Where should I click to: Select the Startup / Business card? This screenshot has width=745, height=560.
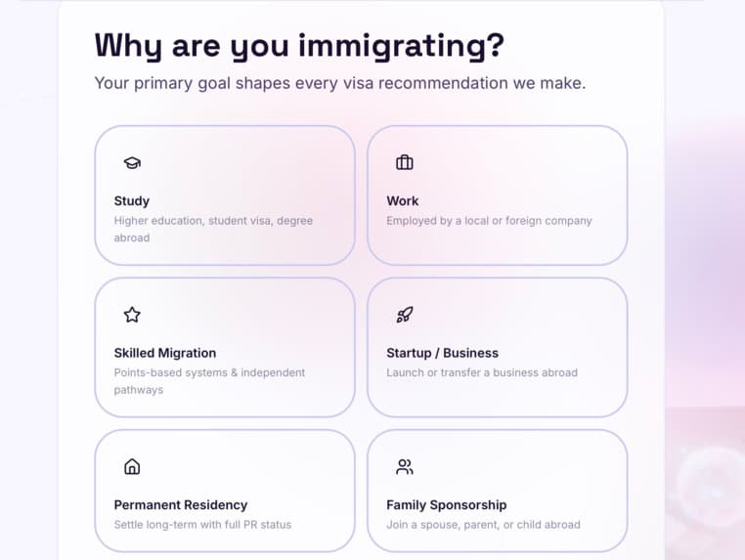(497, 347)
